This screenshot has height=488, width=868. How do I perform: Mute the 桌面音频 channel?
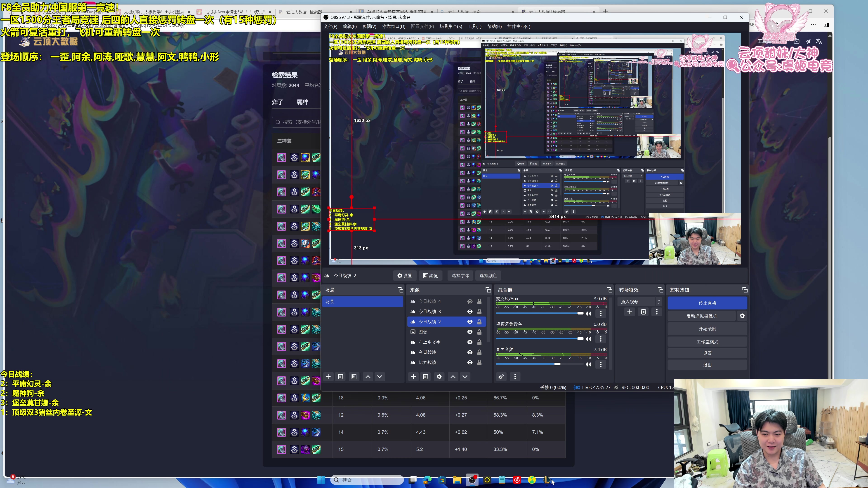point(588,364)
